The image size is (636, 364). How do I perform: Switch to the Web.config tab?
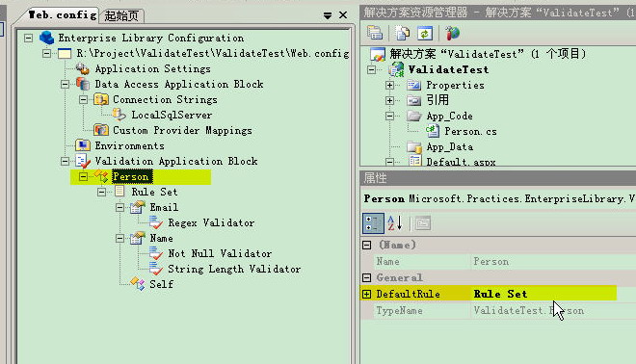[62, 15]
